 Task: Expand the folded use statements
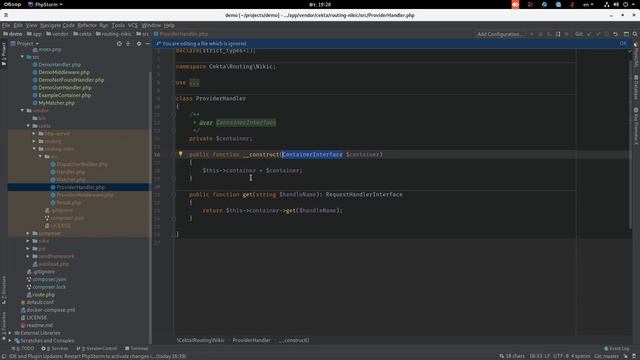[x=194, y=82]
